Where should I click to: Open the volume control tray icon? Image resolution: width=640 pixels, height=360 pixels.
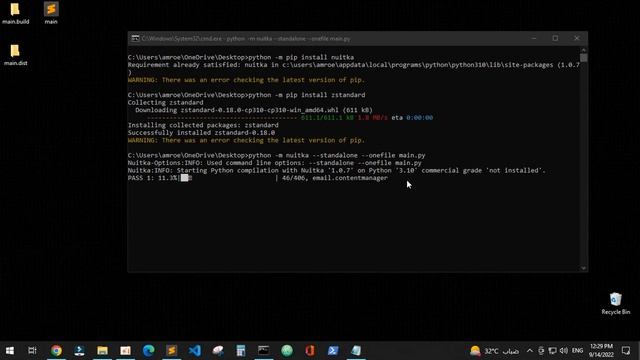coord(564,351)
